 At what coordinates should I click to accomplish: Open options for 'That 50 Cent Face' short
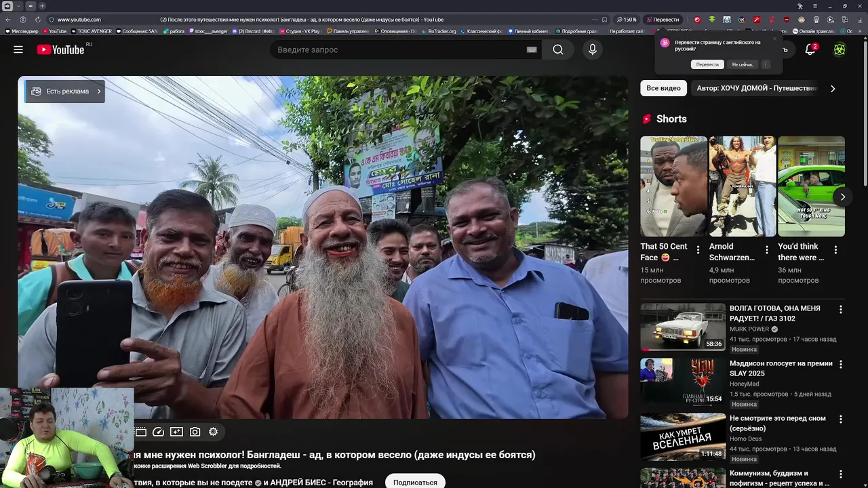pos(698,250)
